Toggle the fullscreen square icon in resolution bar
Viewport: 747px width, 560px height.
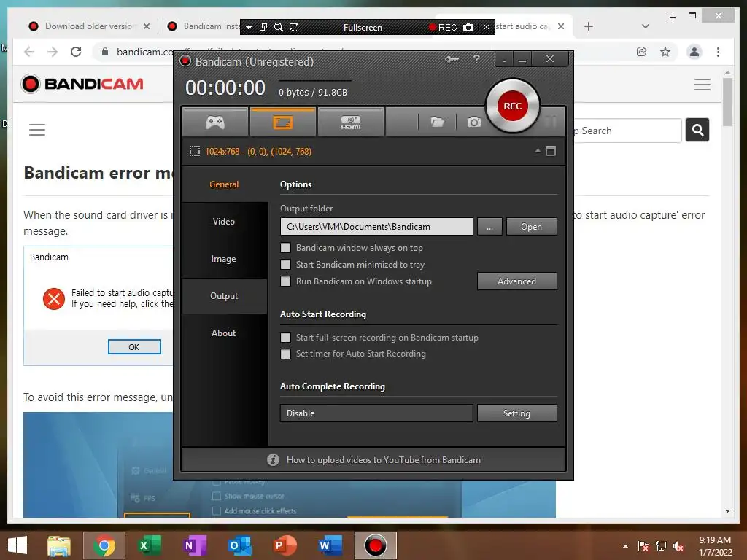tap(551, 151)
